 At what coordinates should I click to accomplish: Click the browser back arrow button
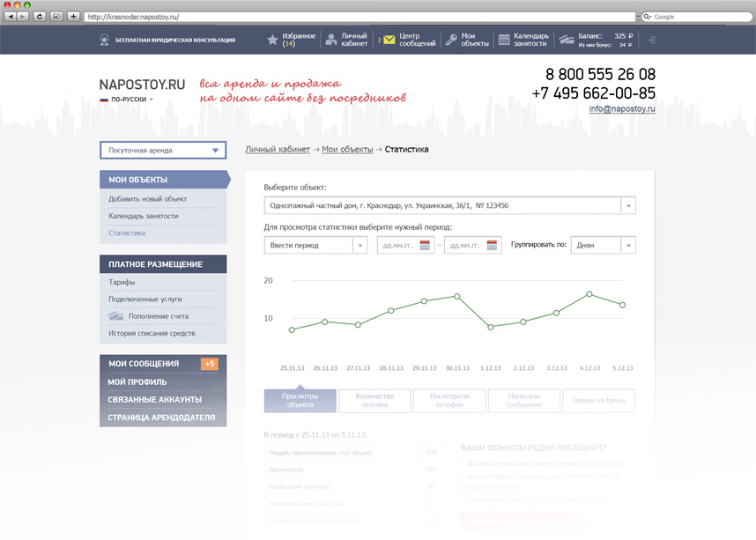[11, 17]
